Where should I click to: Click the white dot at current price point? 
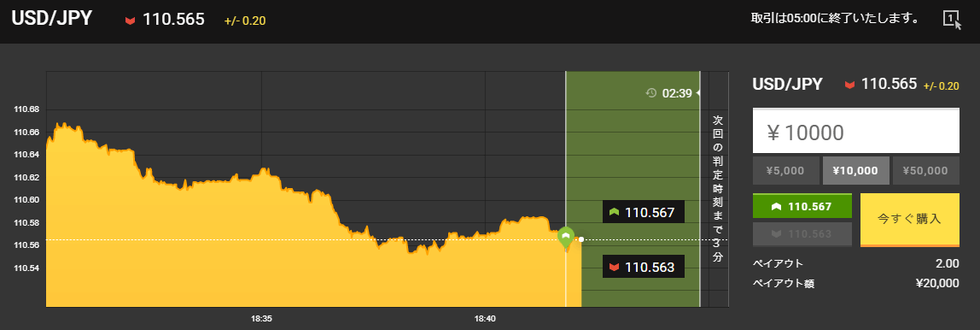pyautogui.click(x=581, y=239)
